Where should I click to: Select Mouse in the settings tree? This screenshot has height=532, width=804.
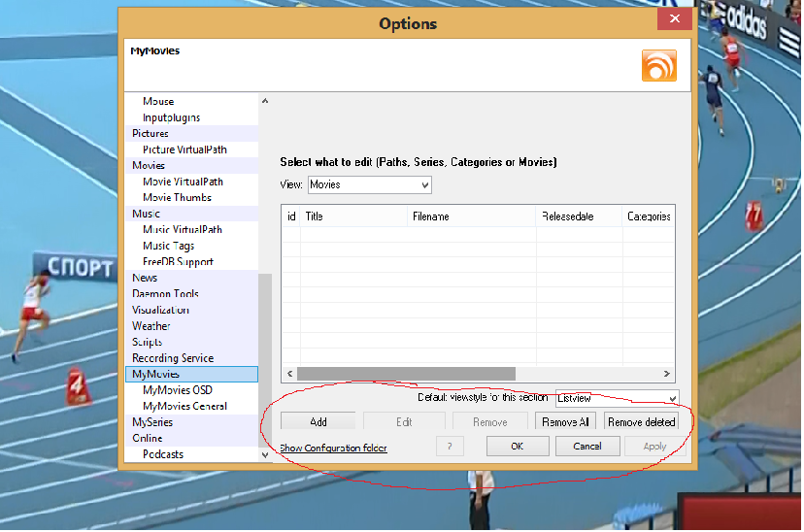158,101
